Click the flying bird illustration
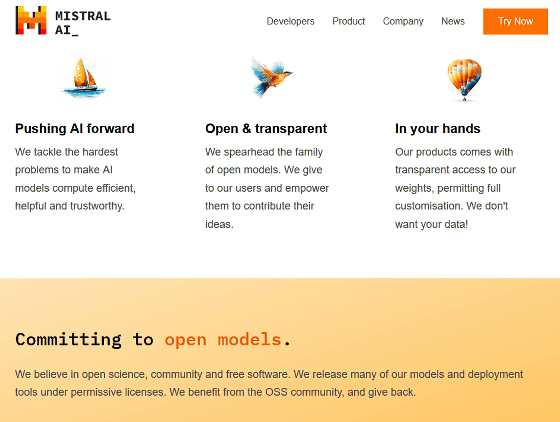Image resolution: width=560 pixels, height=422 pixels. (x=271, y=77)
